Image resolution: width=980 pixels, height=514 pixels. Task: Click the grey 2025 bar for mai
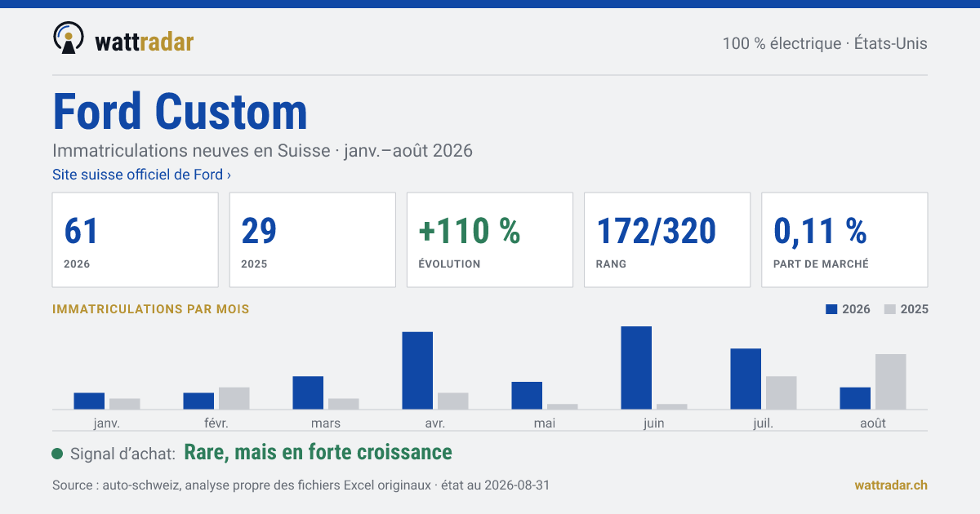click(x=563, y=406)
